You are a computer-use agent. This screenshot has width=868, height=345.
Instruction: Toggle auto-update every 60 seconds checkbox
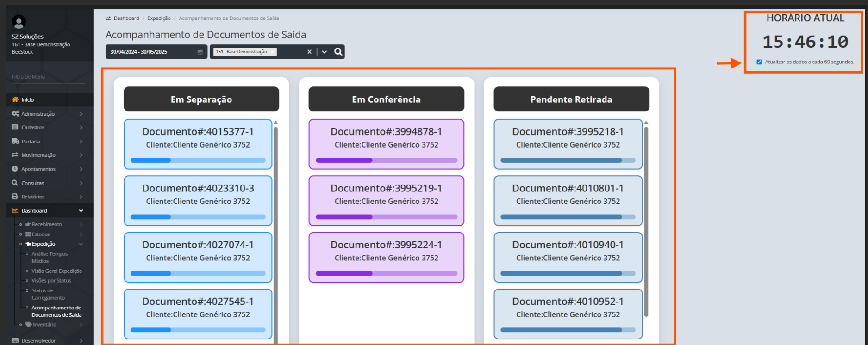point(759,62)
